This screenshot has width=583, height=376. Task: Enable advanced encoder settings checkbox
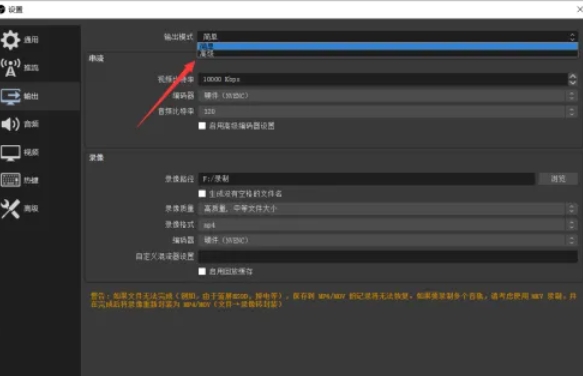pos(202,126)
